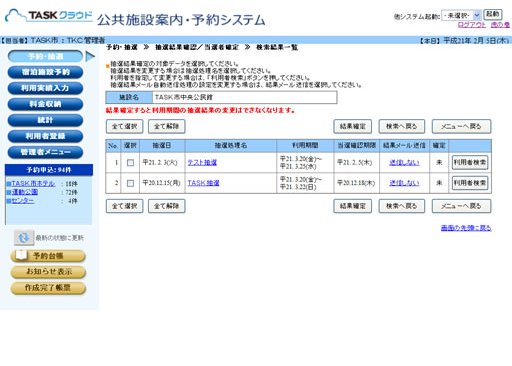Select the 料金収納 menu item

(x=45, y=104)
